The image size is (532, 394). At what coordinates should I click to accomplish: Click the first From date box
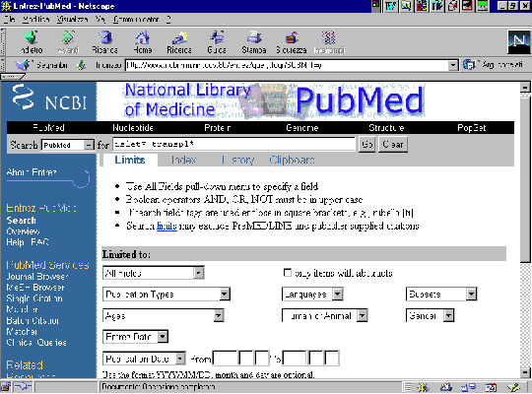225,358
